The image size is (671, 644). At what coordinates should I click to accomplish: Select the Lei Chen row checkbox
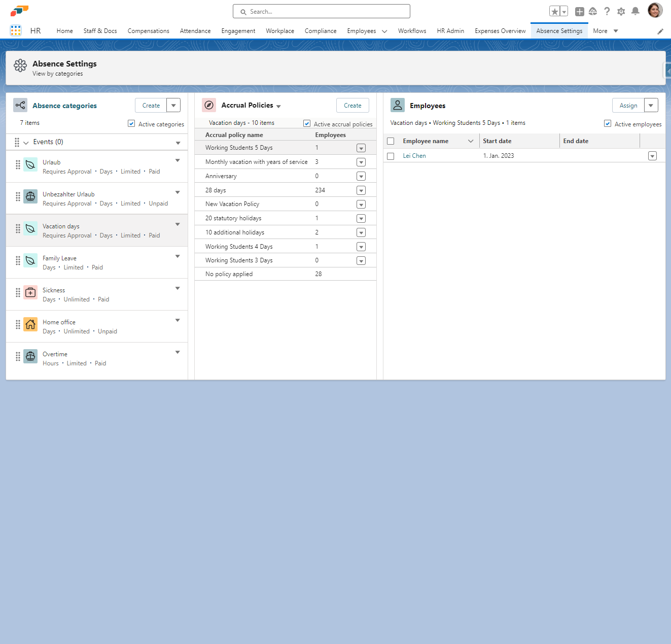coord(391,156)
